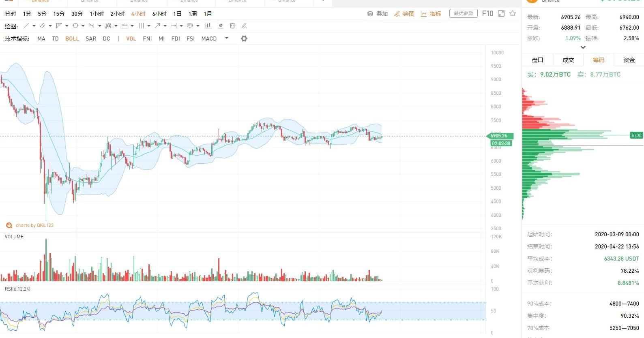Image resolution: width=644 pixels, height=338 pixels.
Task: Open wave tool dropdown arrow
Action: tap(99, 26)
